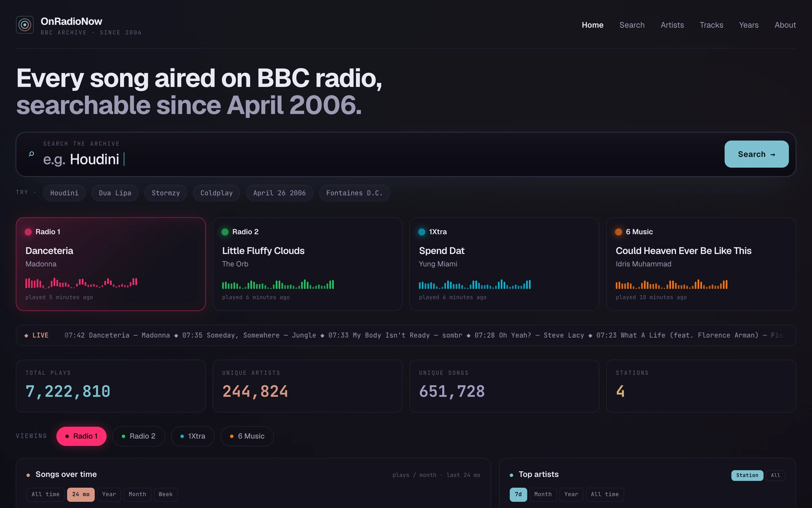This screenshot has height=508, width=812.
Task: Open Could Heaven Ever Be Like This title
Action: [683, 251]
